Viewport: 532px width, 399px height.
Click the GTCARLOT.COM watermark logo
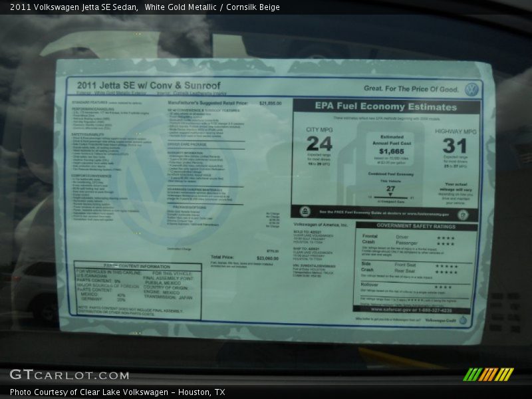pyautogui.click(x=69, y=375)
